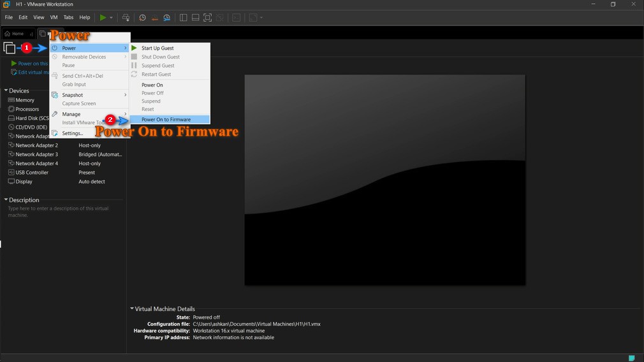Screen dimensions: 644x362
Task: Choose Power Off in submenu
Action: (x=170, y=93)
